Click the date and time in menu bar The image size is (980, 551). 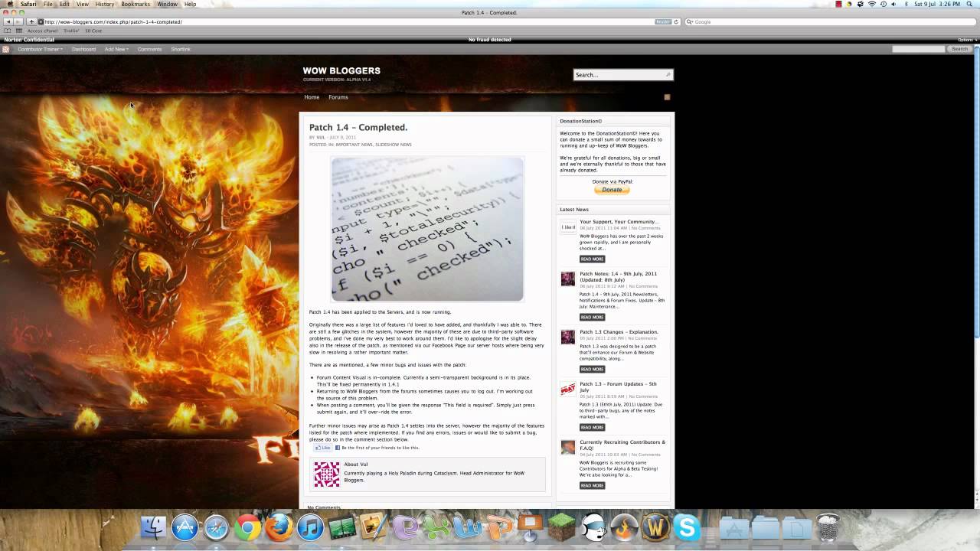pyautogui.click(x=937, y=4)
